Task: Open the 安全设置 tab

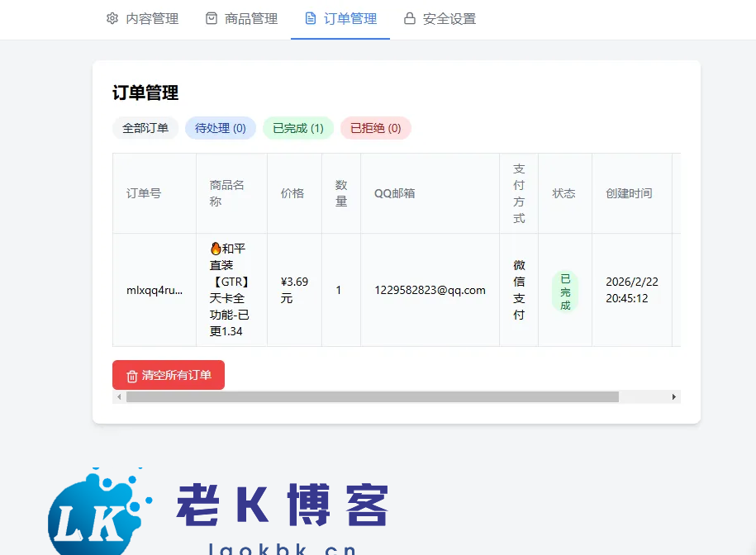Action: click(x=449, y=18)
